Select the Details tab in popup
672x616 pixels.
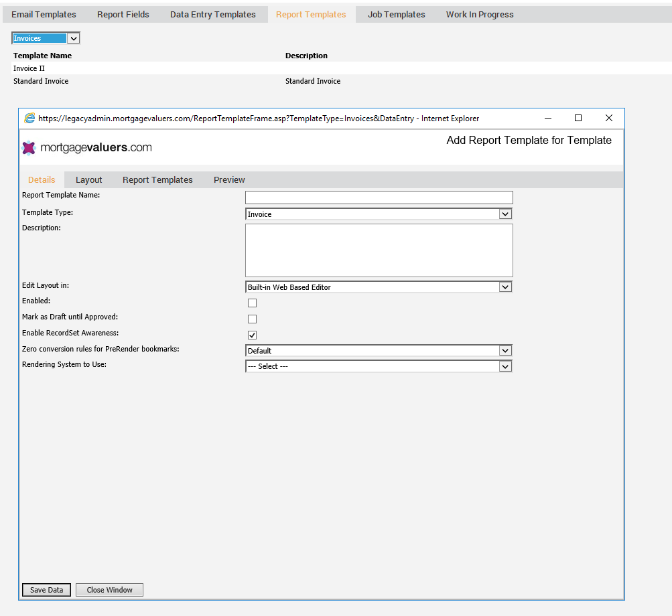pyautogui.click(x=42, y=180)
